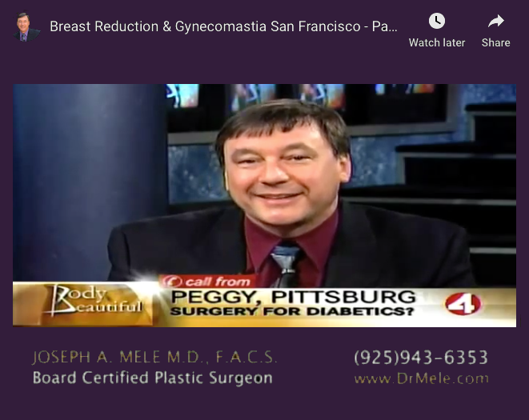Select the Share text label
The width and height of the screenshot is (529, 420).
coord(496,43)
